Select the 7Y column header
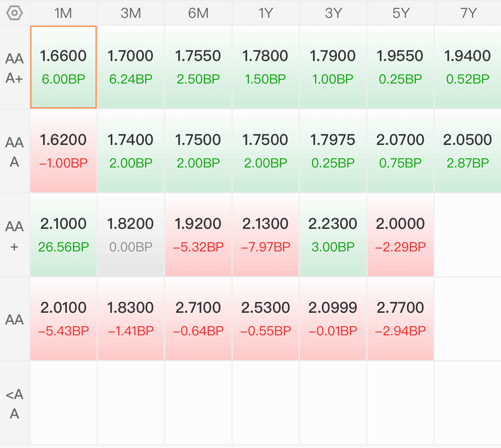This screenshot has width=501, height=448. coord(468,13)
